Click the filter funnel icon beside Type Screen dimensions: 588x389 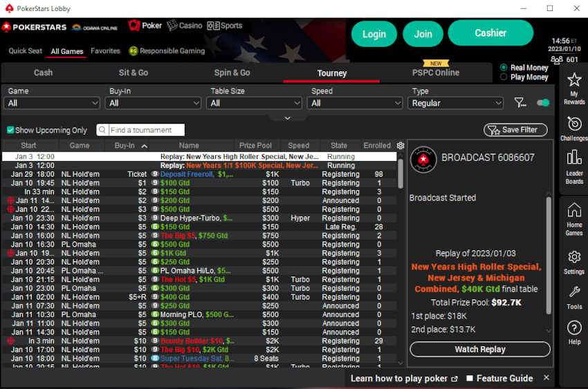520,102
